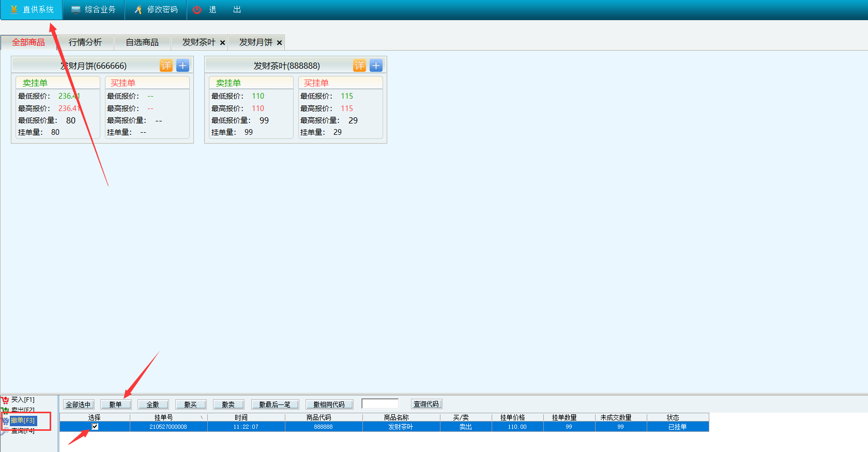
Task: Switch to the 行情分析 tab
Action: [x=85, y=42]
